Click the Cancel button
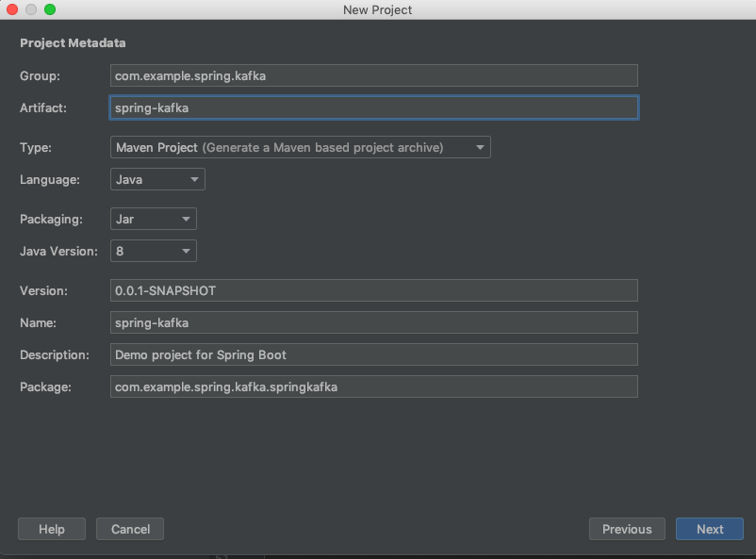The width and height of the screenshot is (756, 559). coord(129,529)
